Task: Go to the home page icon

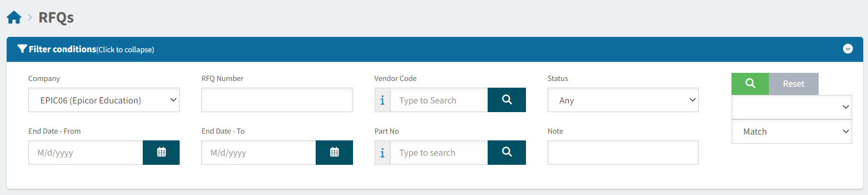Action: [x=14, y=18]
